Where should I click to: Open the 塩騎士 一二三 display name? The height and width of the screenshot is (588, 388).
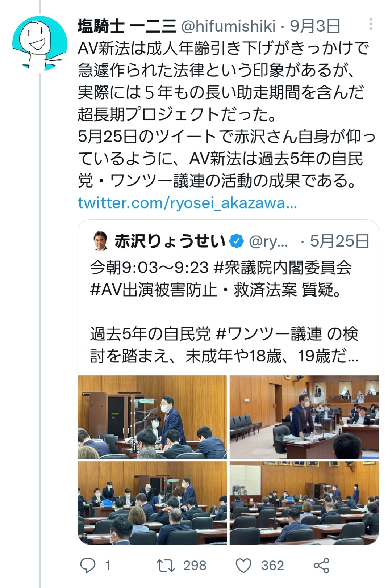[127, 26]
